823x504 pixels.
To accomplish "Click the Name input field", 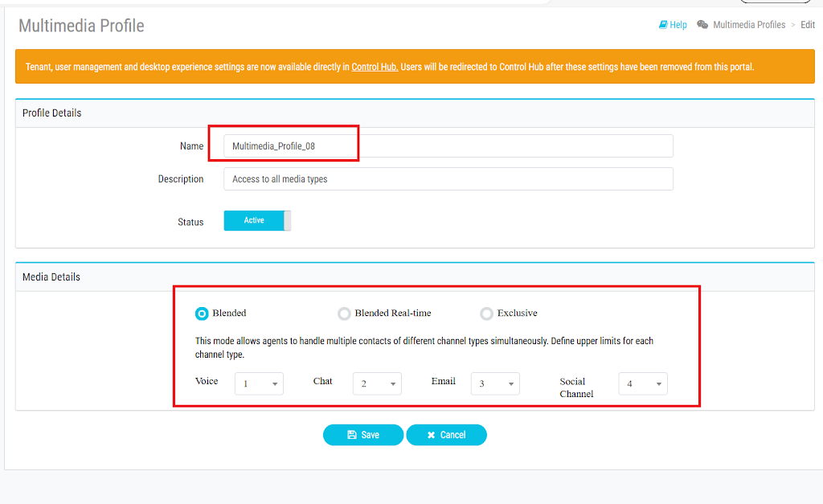I will tap(448, 146).
